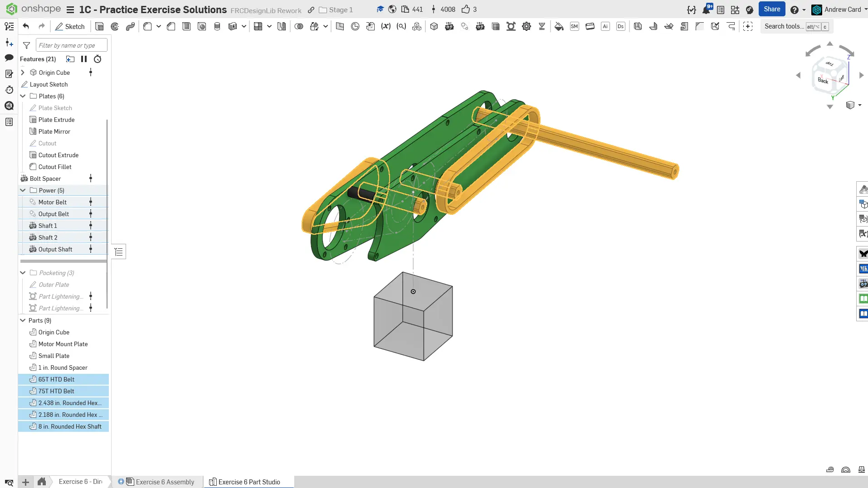The image size is (868, 488).
Task: Open the comments speech bubble icon
Action: tap(9, 58)
